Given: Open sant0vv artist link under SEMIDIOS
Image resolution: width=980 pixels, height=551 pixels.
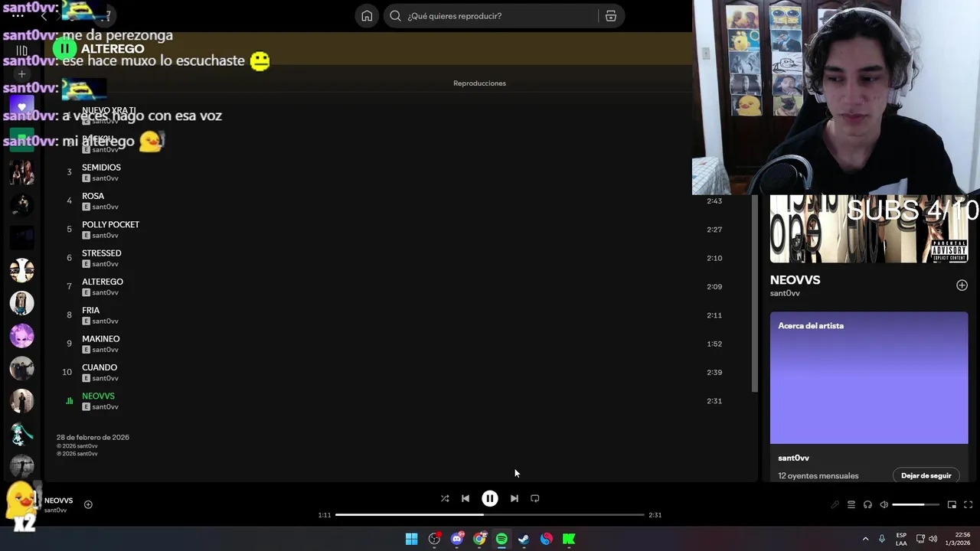Looking at the screenshot, I should tap(106, 178).
